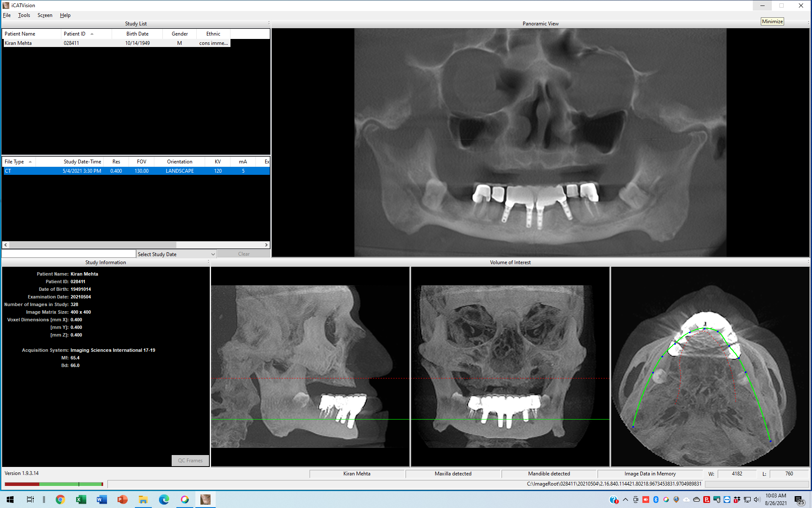Screen dimensions: 812x508
Task: Open Google Chrome from the taskbar
Action: tap(60, 500)
